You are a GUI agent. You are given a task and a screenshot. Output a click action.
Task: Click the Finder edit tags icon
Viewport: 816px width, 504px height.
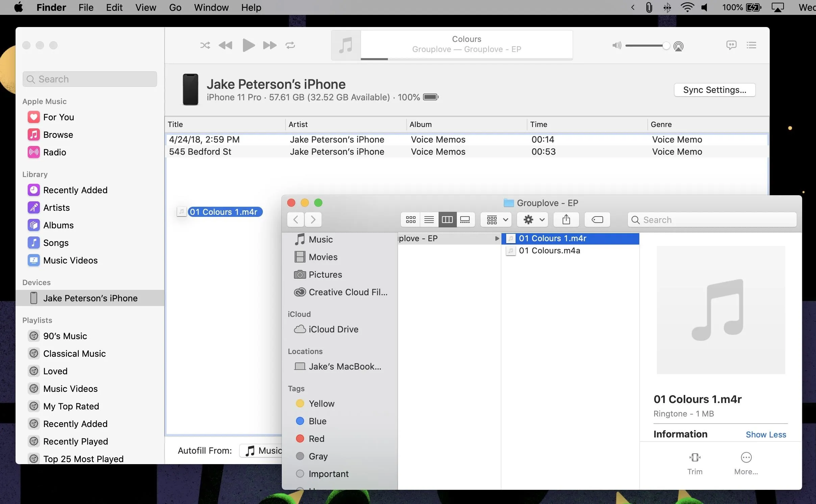coord(597,220)
